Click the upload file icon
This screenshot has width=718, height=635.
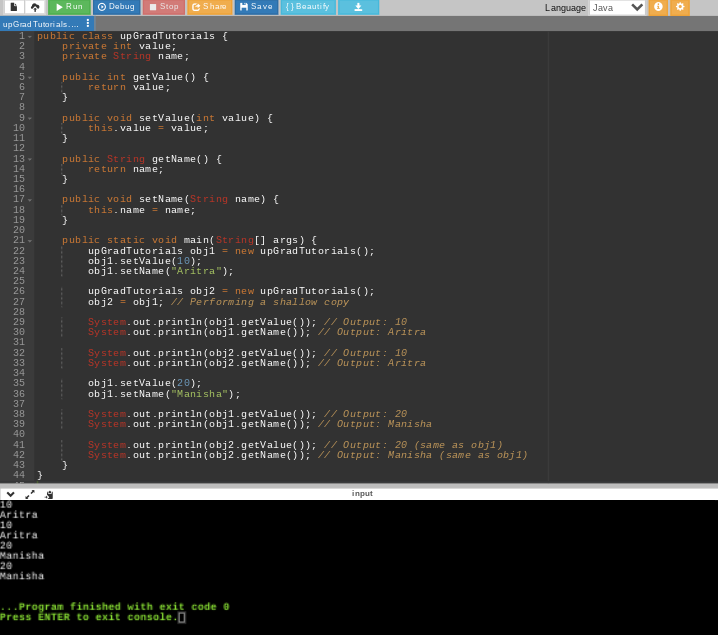click(35, 7)
